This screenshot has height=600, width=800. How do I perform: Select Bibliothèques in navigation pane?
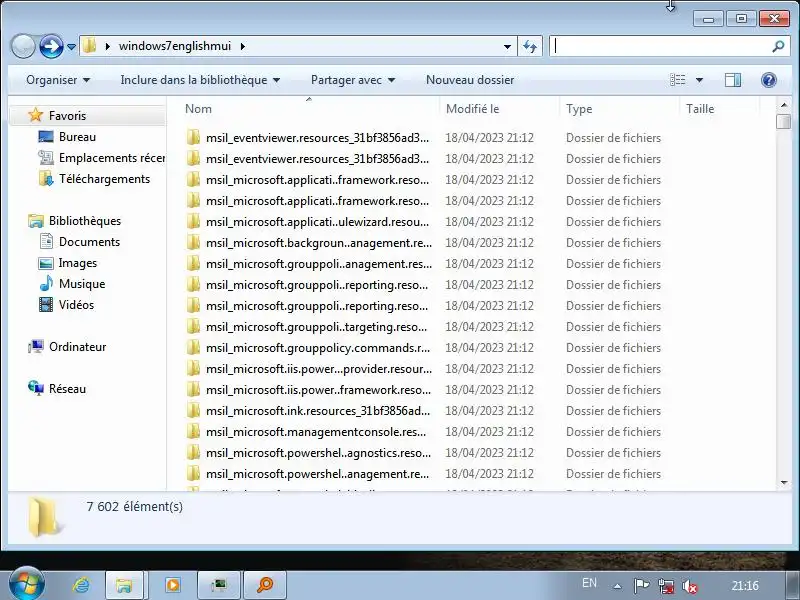tap(85, 221)
